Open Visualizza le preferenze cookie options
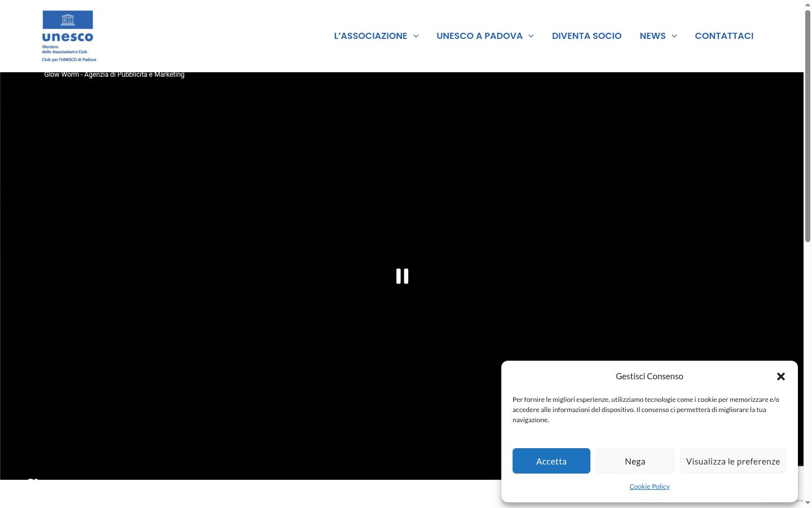The height and width of the screenshot is (508, 812). [733, 461]
